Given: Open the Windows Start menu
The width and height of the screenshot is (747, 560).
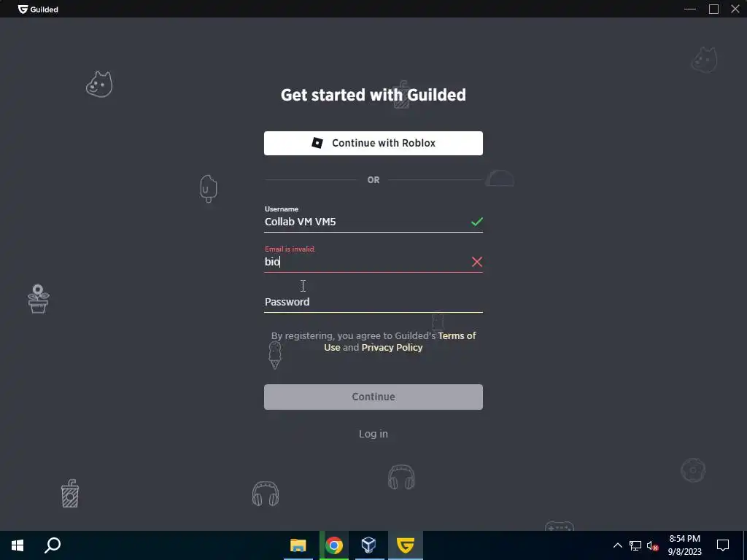Looking at the screenshot, I should pos(18,545).
